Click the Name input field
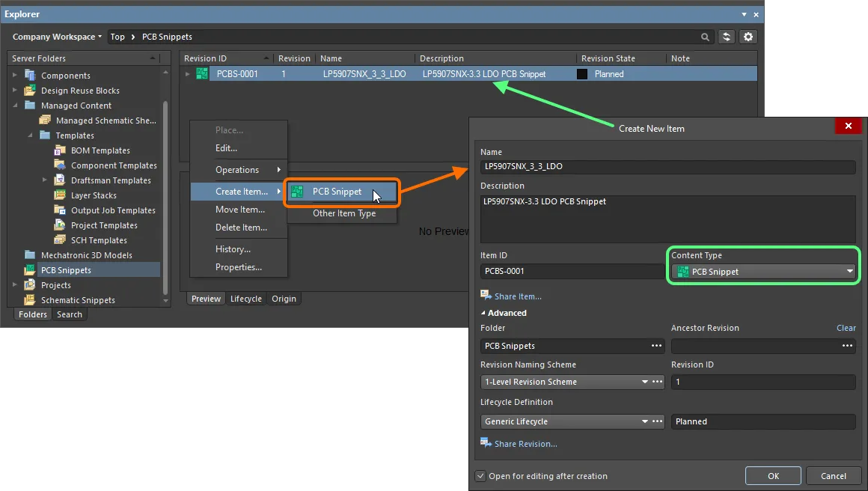Viewport: 868px width, 491px height. (667, 167)
